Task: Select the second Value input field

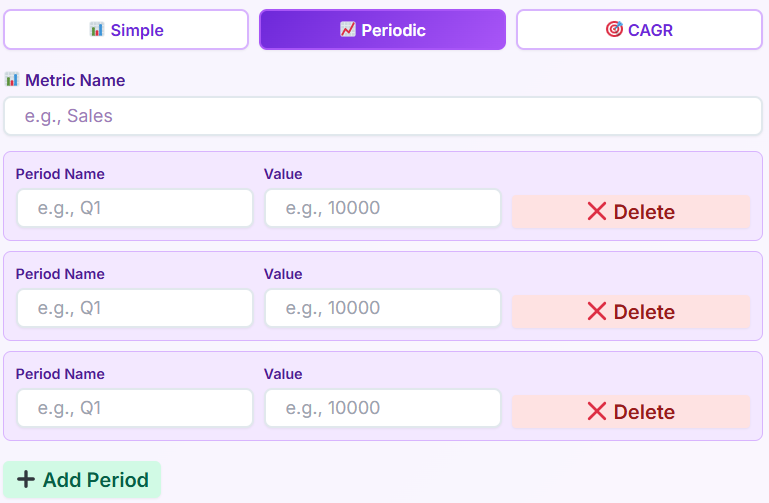Action: point(382,308)
